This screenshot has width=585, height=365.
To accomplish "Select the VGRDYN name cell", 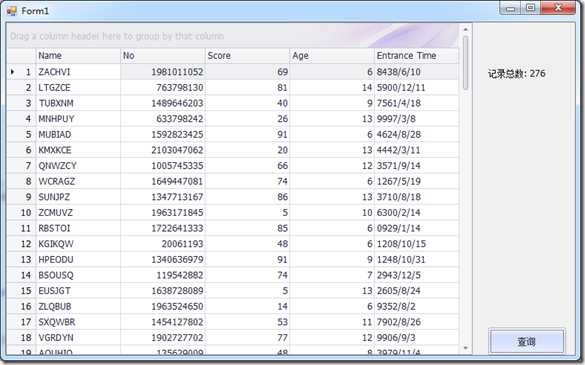I will pos(78,338).
